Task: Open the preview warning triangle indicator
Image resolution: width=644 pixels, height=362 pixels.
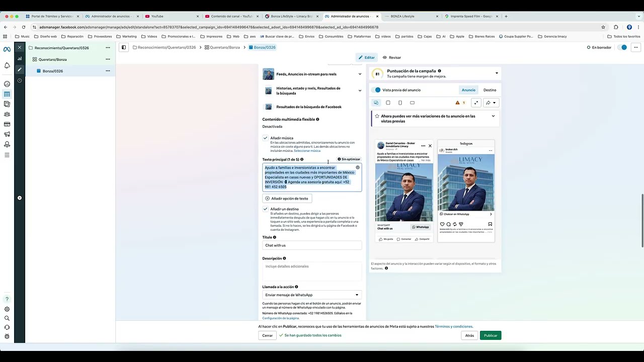Action: point(459,103)
